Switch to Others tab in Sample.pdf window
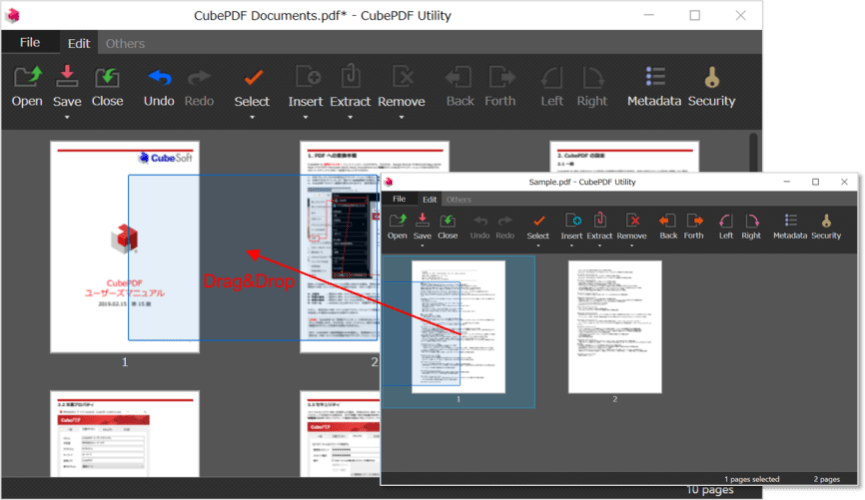865x500 pixels. pos(459,199)
